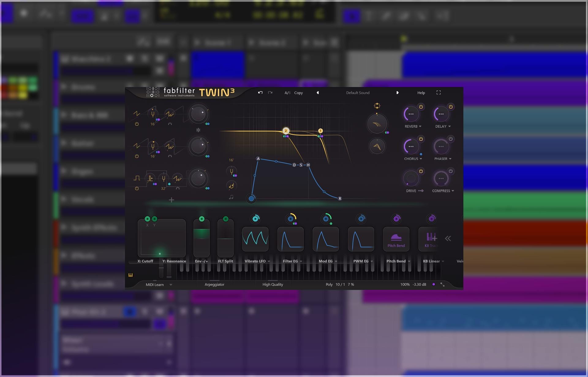This screenshot has width=588, height=377.
Task: Toggle oscillator 3 power button
Action: click(137, 188)
